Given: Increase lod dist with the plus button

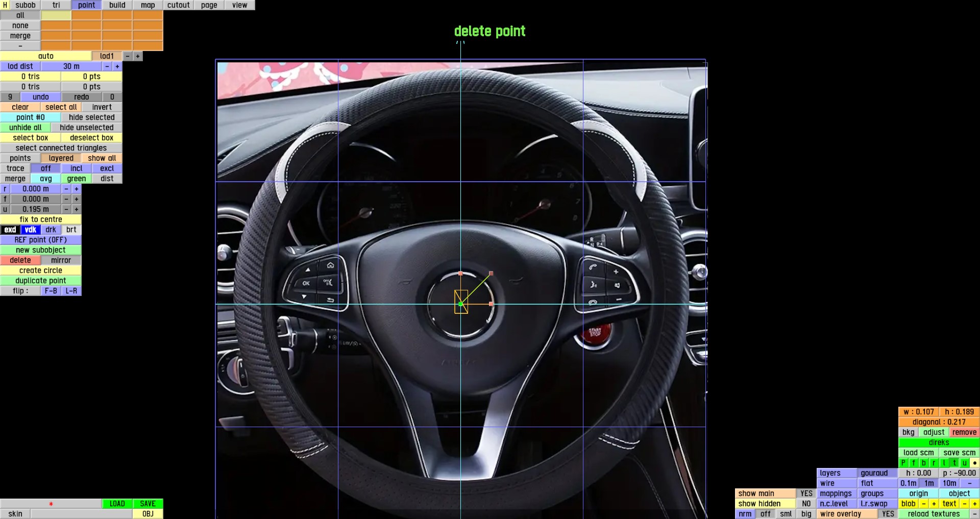Looking at the screenshot, I should (x=117, y=66).
